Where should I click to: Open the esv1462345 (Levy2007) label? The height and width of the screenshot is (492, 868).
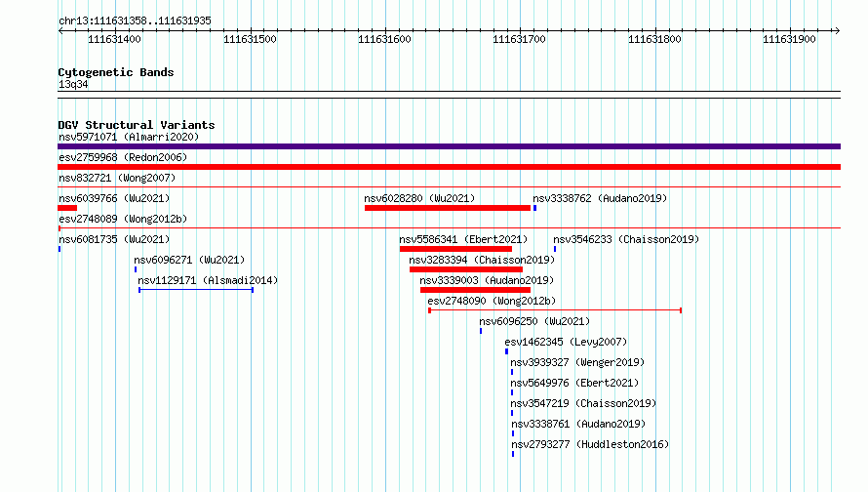[566, 342]
